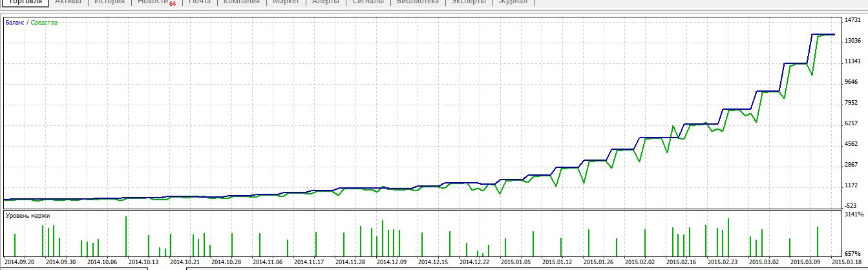Click the 2015.02.16 date label
The image size is (868, 270).
pyautogui.click(x=681, y=262)
